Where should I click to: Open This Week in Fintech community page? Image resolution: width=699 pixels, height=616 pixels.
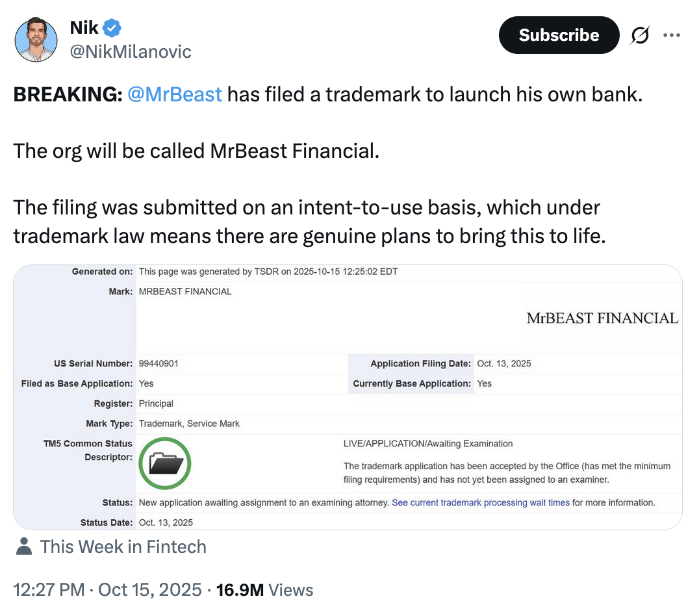pos(123,546)
